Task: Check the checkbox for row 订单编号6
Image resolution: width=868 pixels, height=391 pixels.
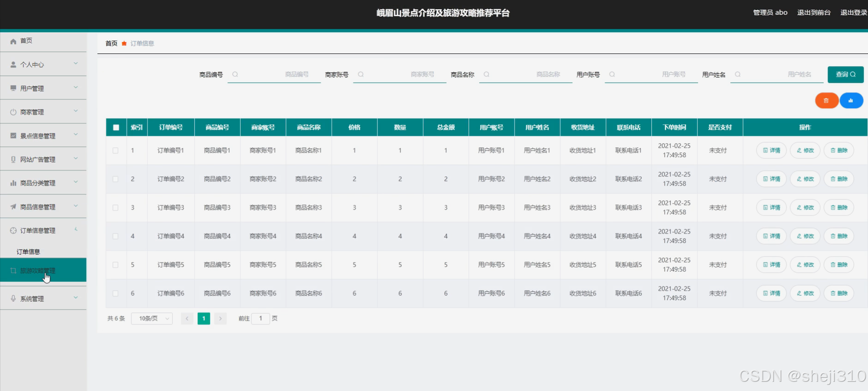Action: click(x=116, y=293)
